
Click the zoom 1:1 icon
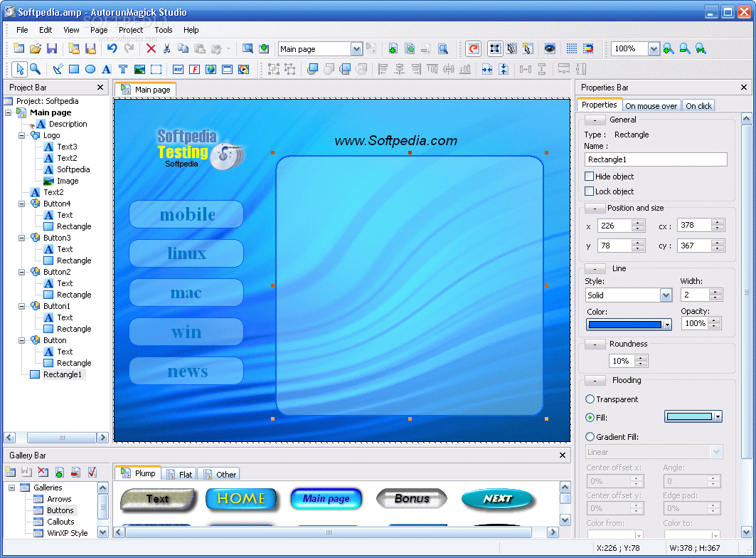click(701, 48)
